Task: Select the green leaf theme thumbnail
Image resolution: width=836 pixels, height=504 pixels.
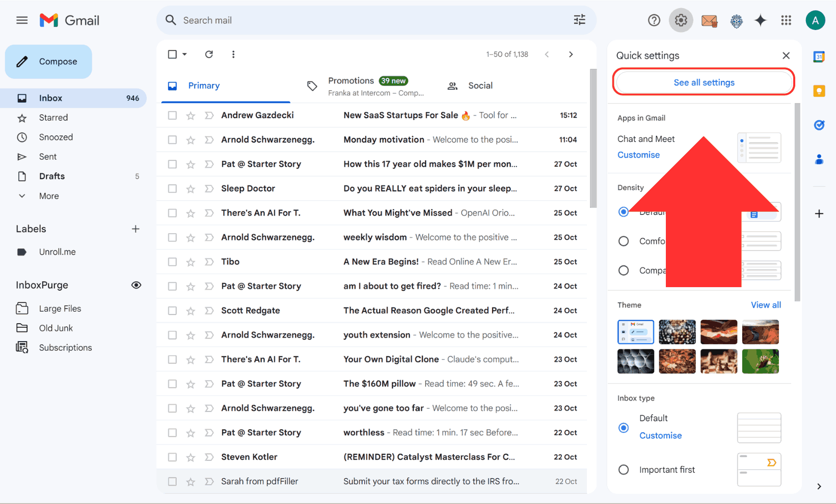Action: [x=760, y=361]
